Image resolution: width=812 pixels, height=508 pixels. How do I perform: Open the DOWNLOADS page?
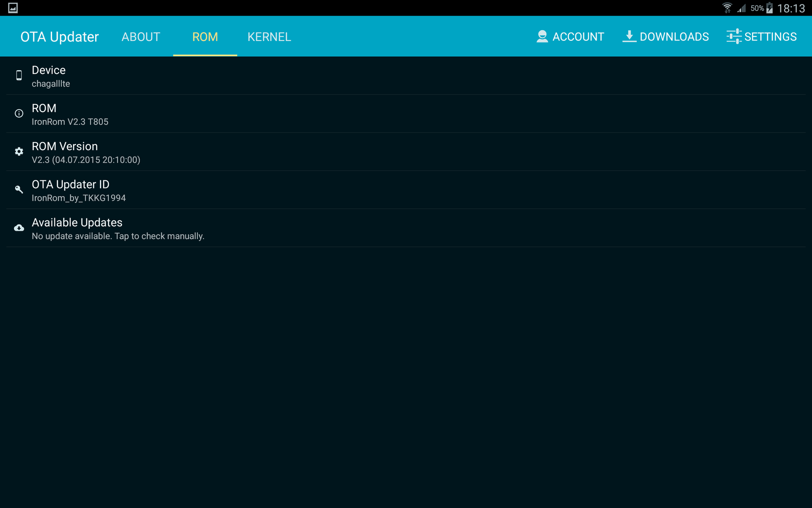point(665,37)
